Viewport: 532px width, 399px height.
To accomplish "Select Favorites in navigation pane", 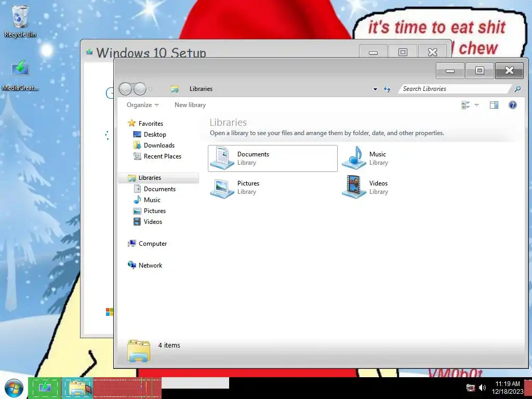I will tap(151, 124).
